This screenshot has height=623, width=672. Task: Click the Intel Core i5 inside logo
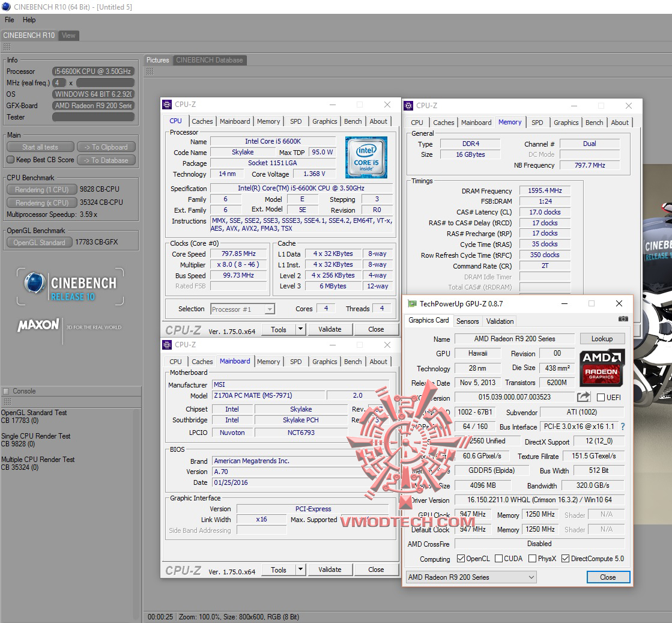point(366,157)
